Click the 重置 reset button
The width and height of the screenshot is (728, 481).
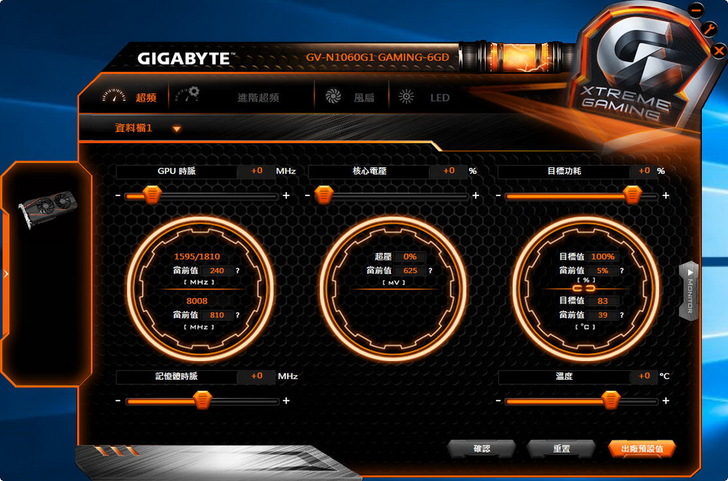click(561, 449)
